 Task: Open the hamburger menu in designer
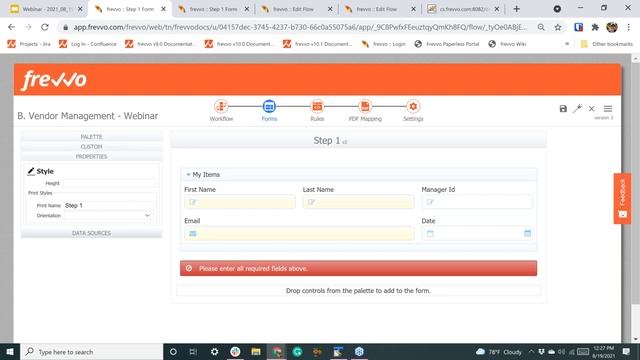pyautogui.click(x=608, y=109)
